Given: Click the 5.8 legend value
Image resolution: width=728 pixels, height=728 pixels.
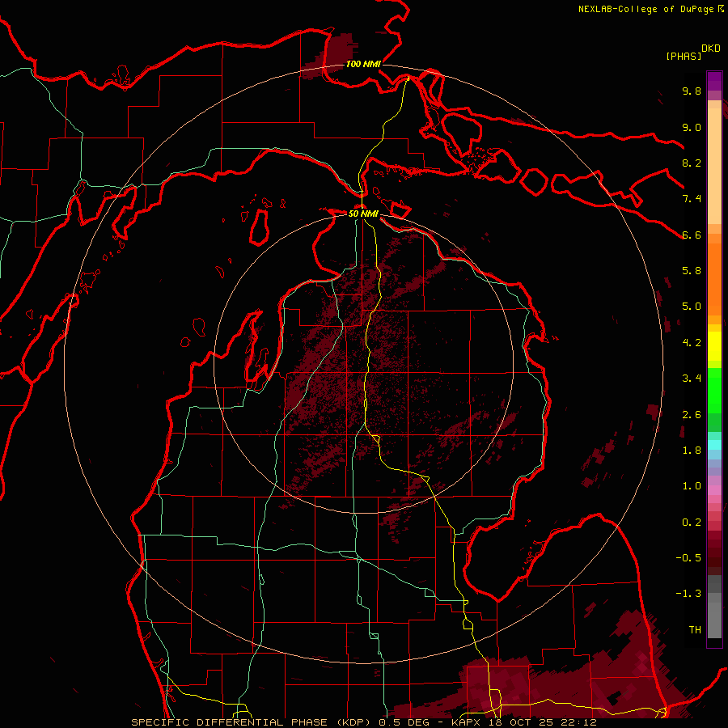Looking at the screenshot, I should pyautogui.click(x=692, y=271).
